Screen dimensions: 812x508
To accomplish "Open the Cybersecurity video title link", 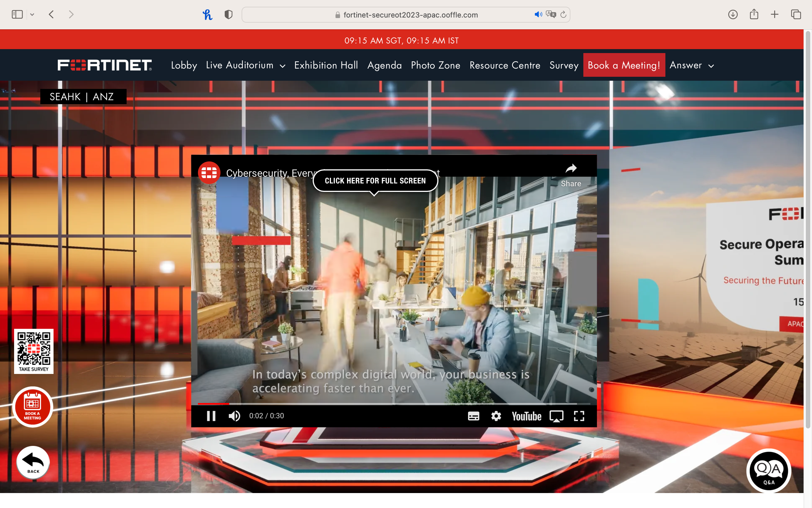I will [270, 173].
